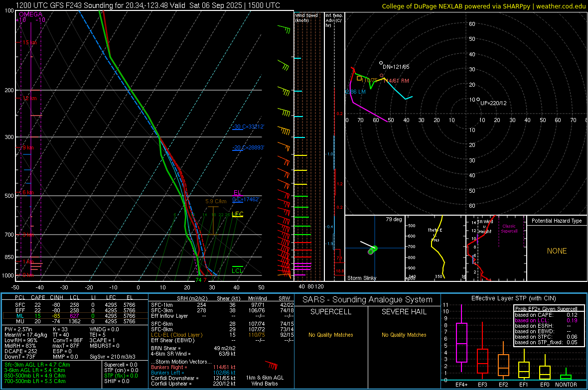
Task: Click the magenta EL marker on skew-T
Action: click(237, 193)
